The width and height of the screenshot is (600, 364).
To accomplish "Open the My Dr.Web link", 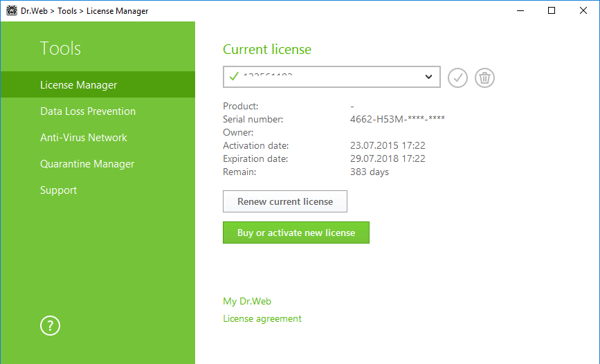I will click(x=247, y=301).
